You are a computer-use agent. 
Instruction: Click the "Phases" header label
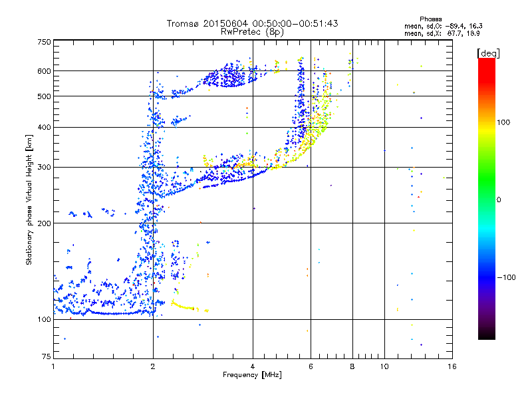tap(430, 19)
